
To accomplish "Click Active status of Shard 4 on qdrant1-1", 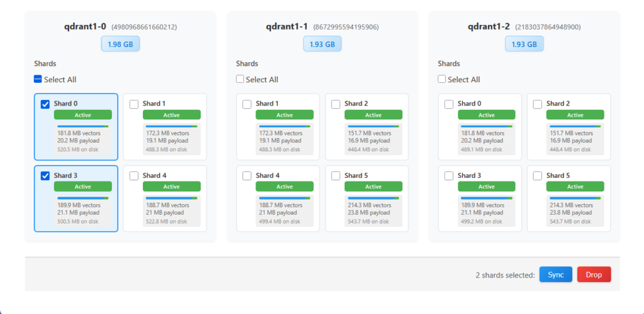I will click(x=284, y=187).
